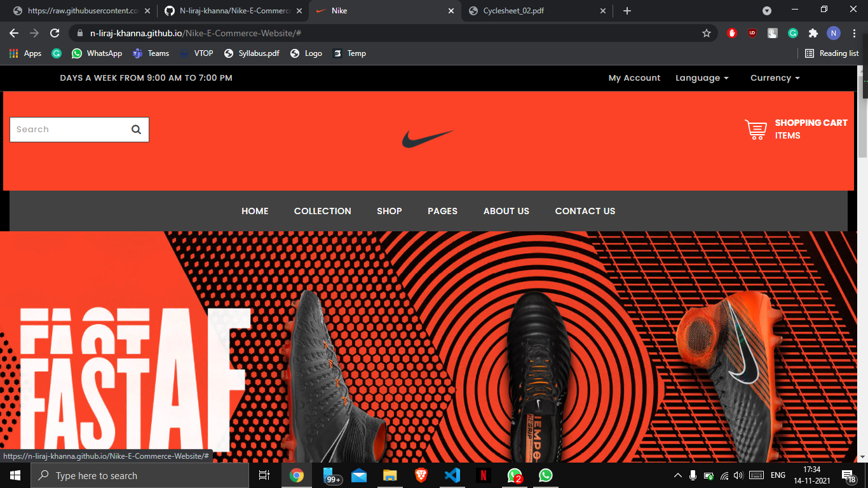Screen dimensions: 868x488
Task: Click the FAST AF hero banner
Action: (428, 347)
